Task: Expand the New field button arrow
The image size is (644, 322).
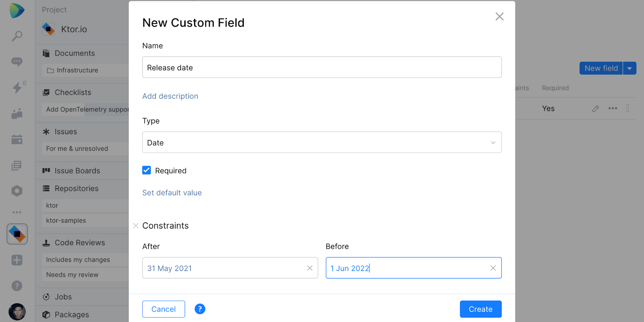Action: [630, 68]
